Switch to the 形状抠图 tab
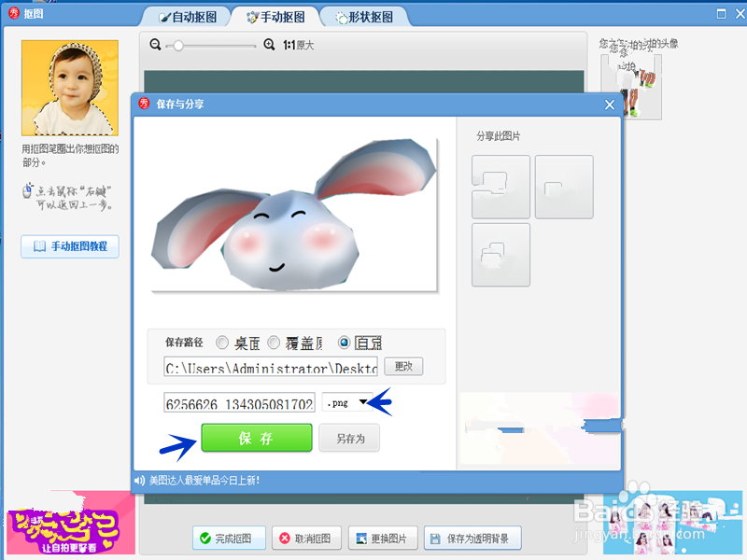Screen dimensions: 747x560 click(x=365, y=17)
